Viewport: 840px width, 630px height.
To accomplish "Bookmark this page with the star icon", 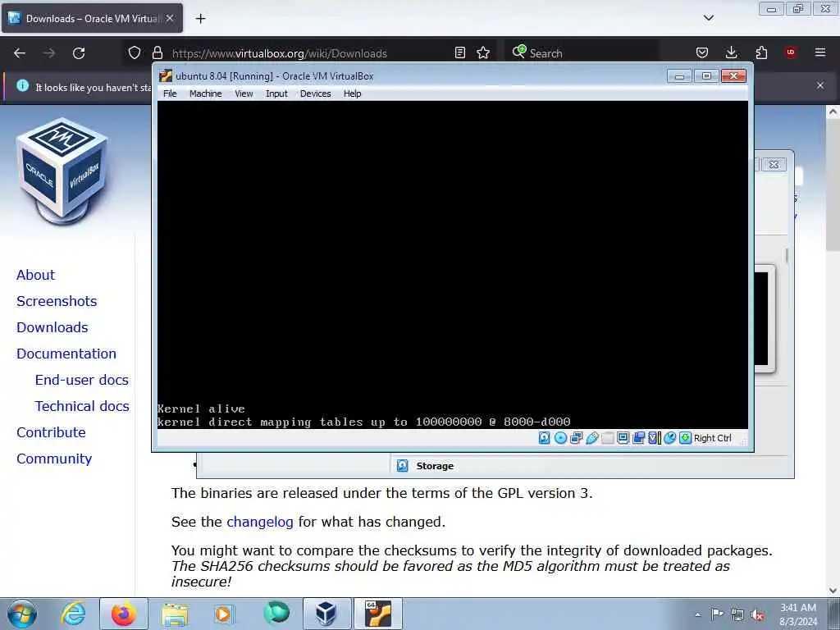I will click(x=483, y=52).
